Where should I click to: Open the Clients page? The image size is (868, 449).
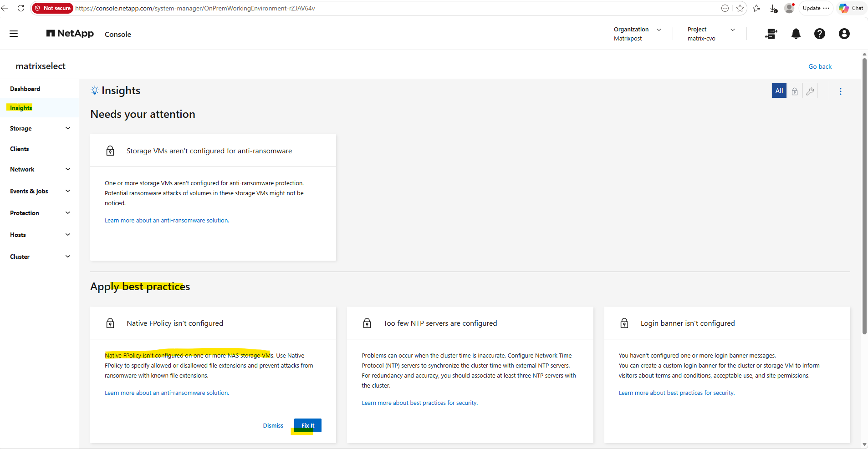coord(20,149)
